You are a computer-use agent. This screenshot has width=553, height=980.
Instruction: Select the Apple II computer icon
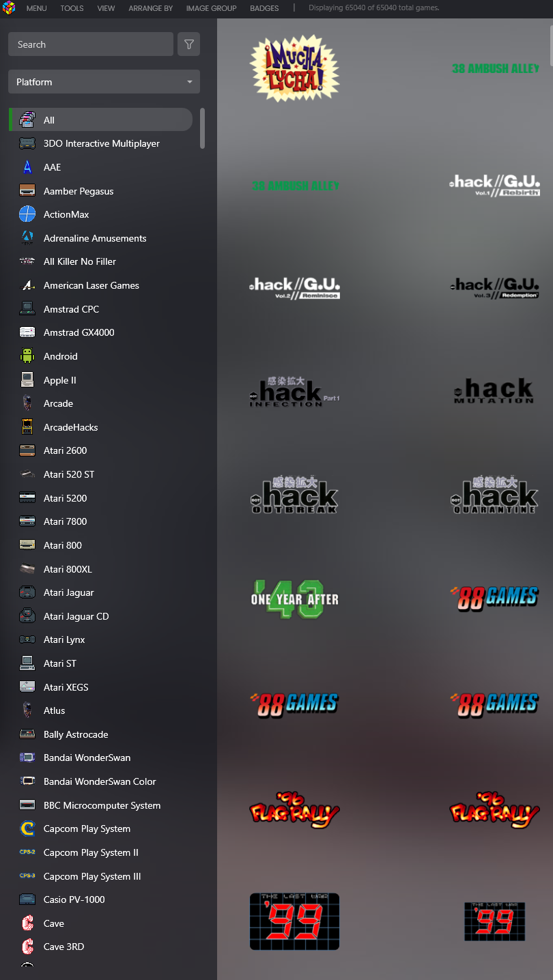click(27, 380)
